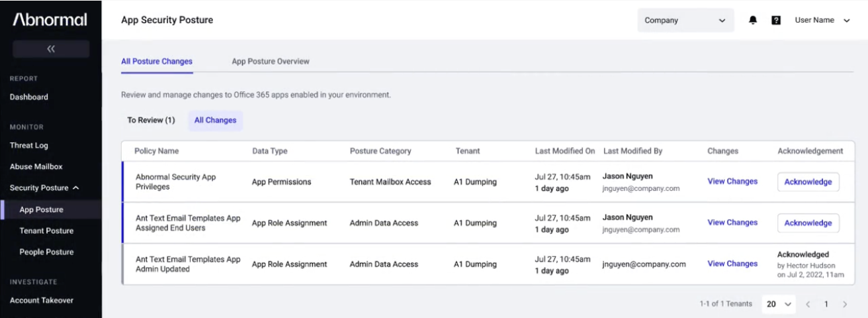Viewport: 868px width, 318px height.
Task: Click the Abnormal logo
Action: pyautogui.click(x=50, y=20)
